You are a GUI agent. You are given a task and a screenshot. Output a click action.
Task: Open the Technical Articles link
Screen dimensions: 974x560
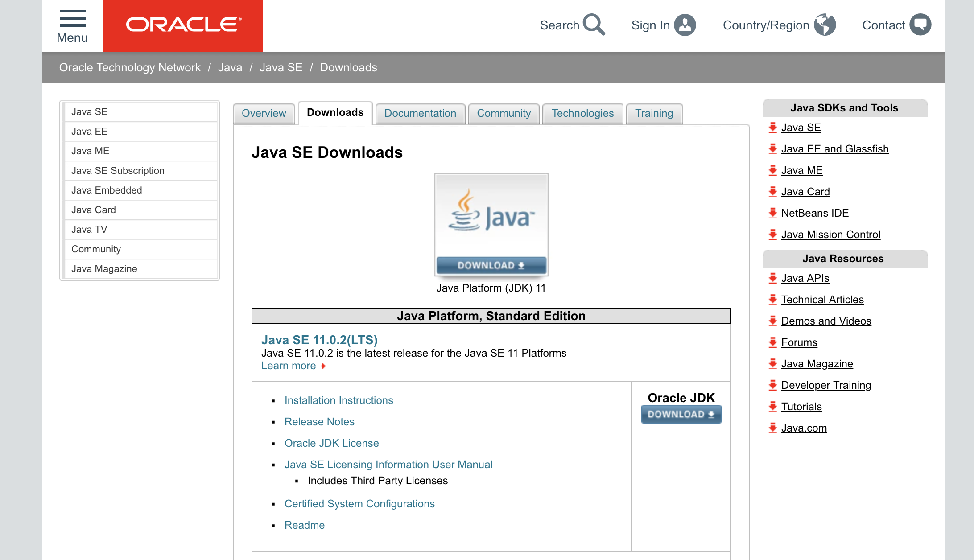pos(822,300)
